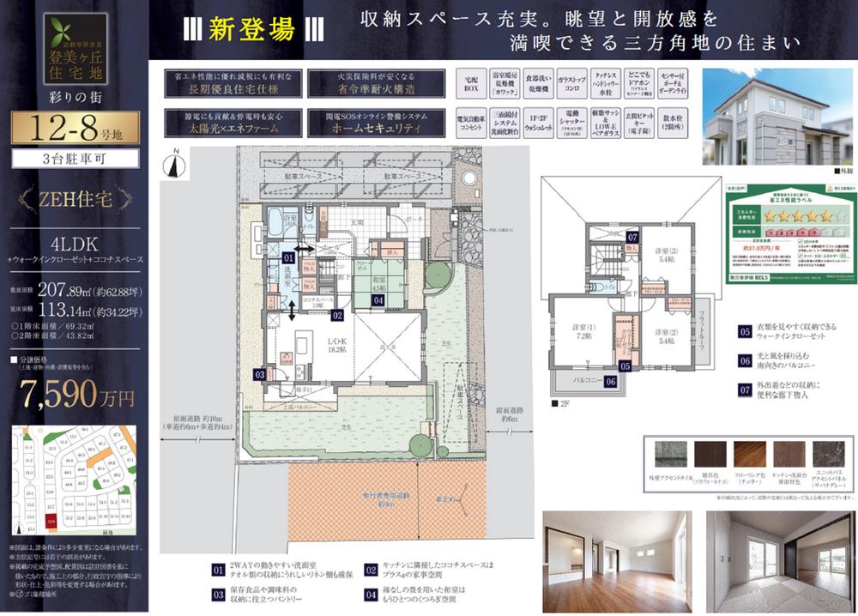Click the ZEH住宅 emblem text
The width and height of the screenshot is (858, 616).
(76, 199)
